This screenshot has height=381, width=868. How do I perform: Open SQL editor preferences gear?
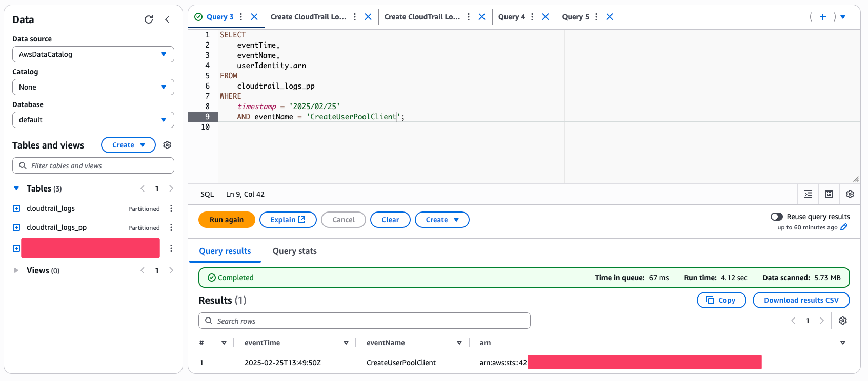click(x=850, y=194)
